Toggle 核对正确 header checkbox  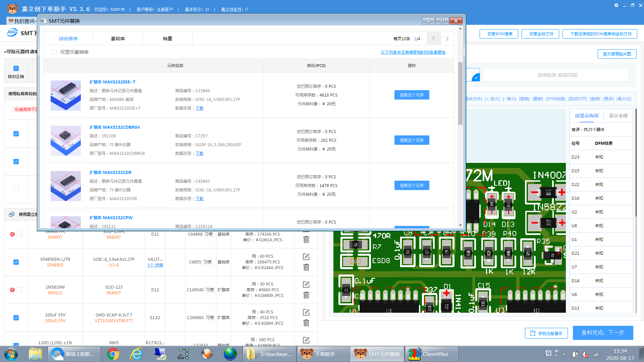[x=16, y=68]
